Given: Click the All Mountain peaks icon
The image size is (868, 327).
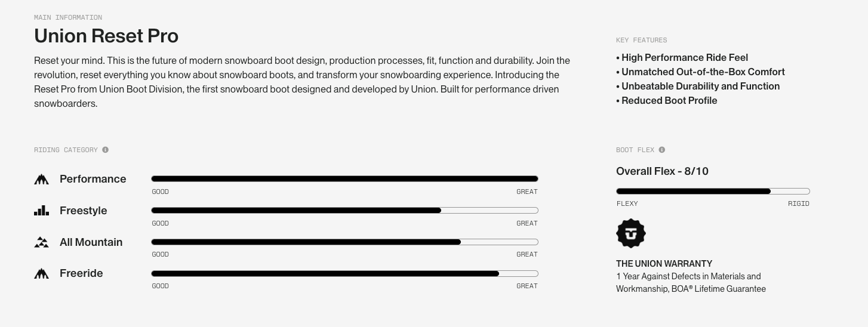Looking at the screenshot, I should point(41,242).
